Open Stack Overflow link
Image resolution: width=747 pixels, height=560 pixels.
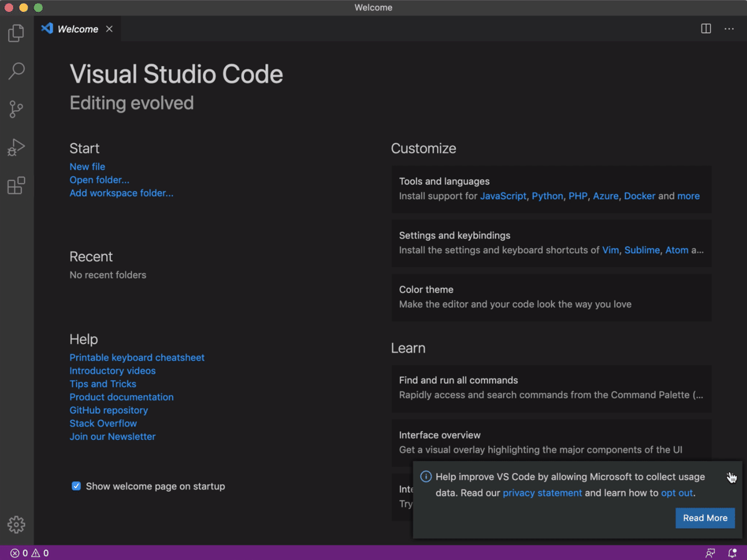click(x=103, y=423)
